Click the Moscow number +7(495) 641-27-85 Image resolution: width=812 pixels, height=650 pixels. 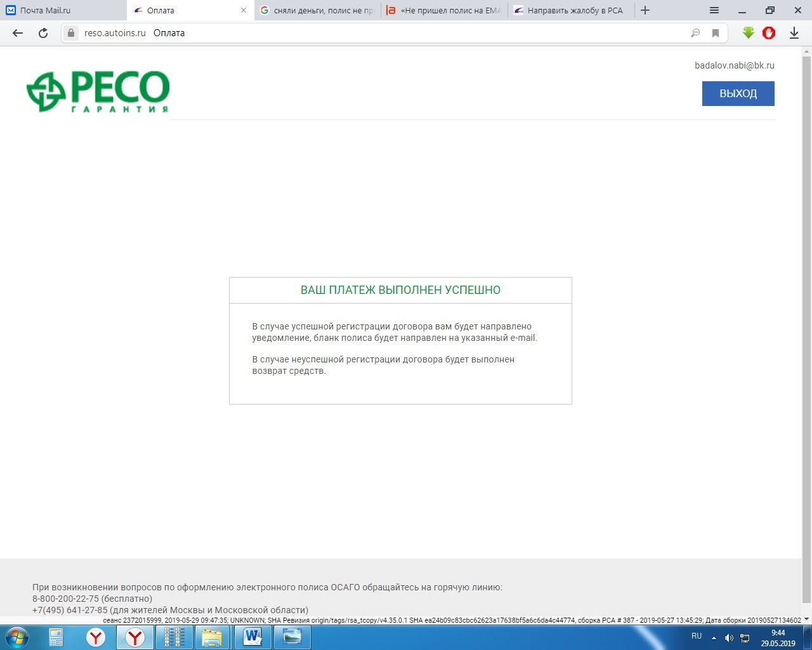click(x=70, y=610)
